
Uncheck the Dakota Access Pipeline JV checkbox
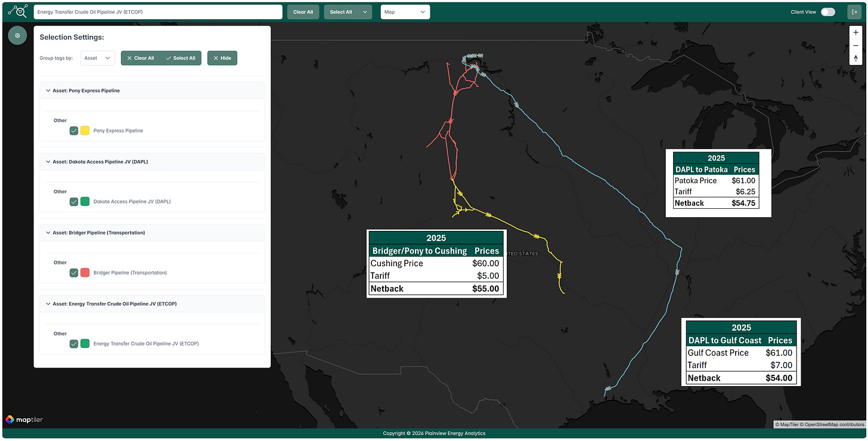(x=74, y=202)
